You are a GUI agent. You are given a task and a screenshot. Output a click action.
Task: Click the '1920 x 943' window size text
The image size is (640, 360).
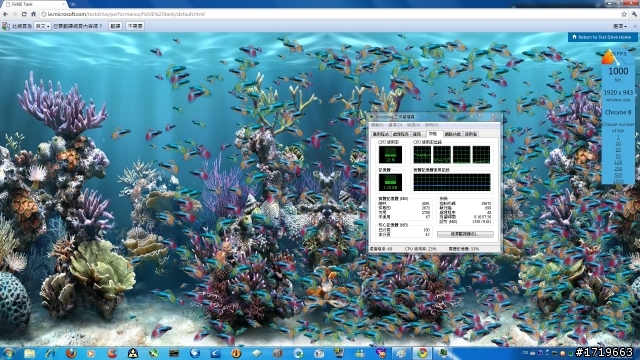point(618,93)
